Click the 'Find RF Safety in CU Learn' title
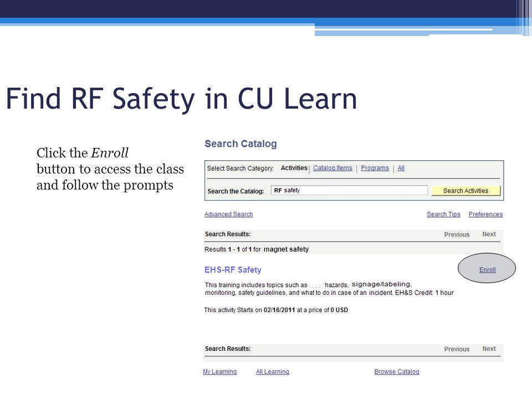The height and width of the screenshot is (399, 532). coord(182,99)
